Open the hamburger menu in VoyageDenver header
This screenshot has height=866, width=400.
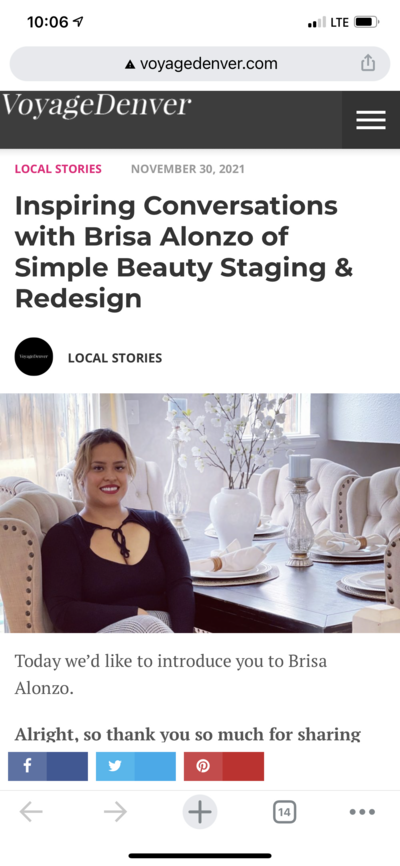click(x=371, y=120)
